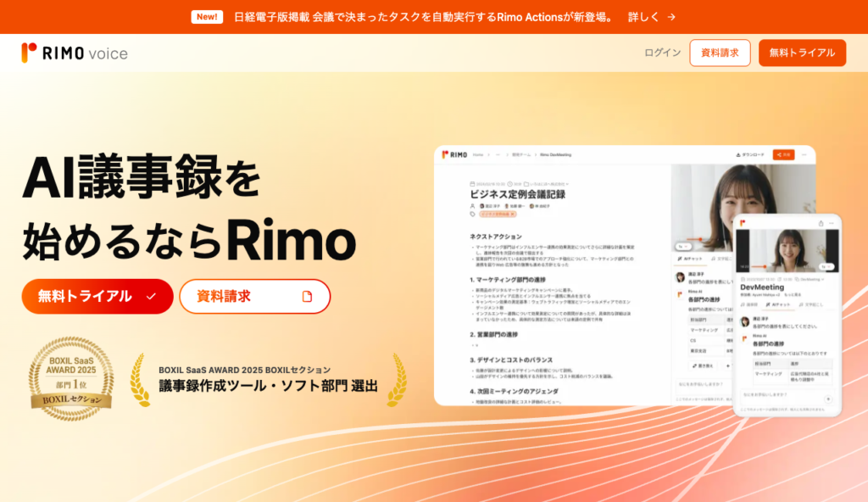Follow the 詳しく link in the banner
Image resolution: width=868 pixels, height=502 pixels.
(644, 17)
